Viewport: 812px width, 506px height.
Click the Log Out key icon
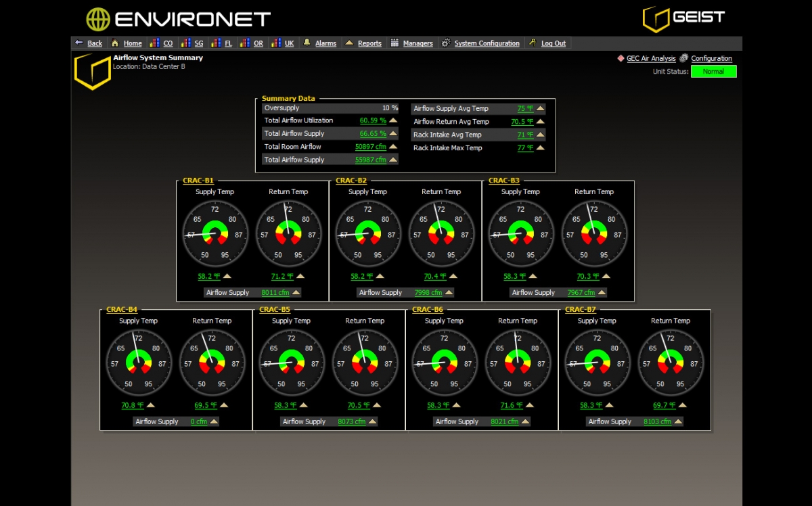click(533, 43)
